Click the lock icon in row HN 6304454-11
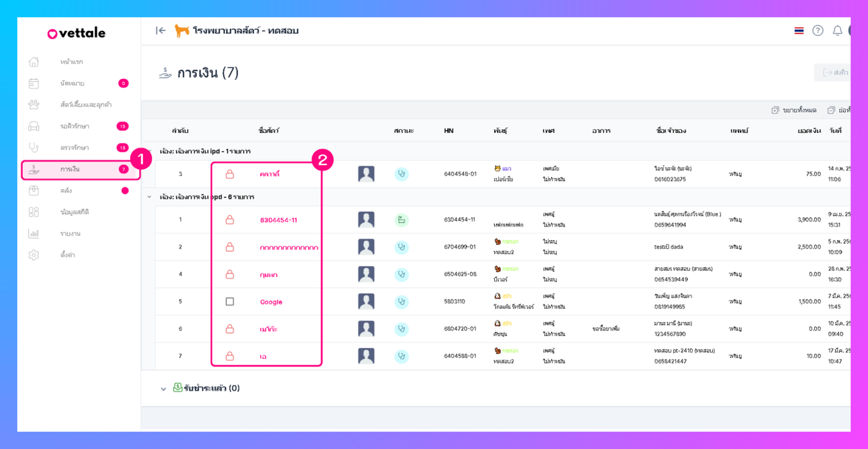Viewport: 868px width, 449px height. [x=230, y=220]
